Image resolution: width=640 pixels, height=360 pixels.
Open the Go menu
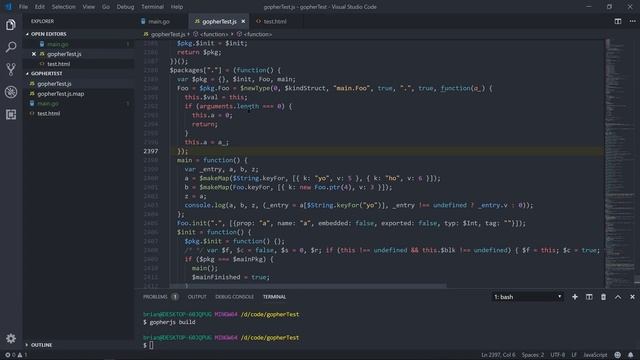(106, 7)
